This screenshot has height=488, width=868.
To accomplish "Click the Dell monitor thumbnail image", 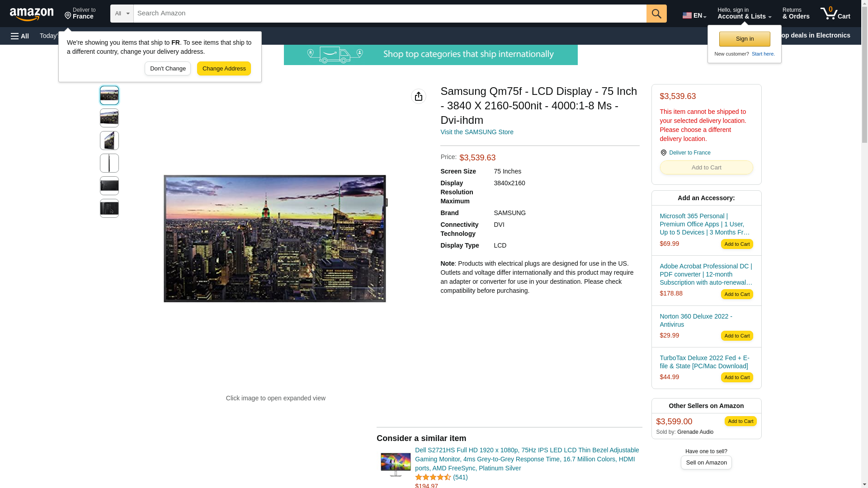I will 395,464.
